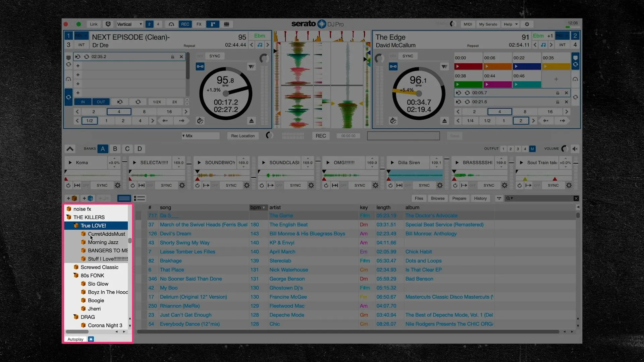Enable SYNC on deck 2

(x=408, y=56)
